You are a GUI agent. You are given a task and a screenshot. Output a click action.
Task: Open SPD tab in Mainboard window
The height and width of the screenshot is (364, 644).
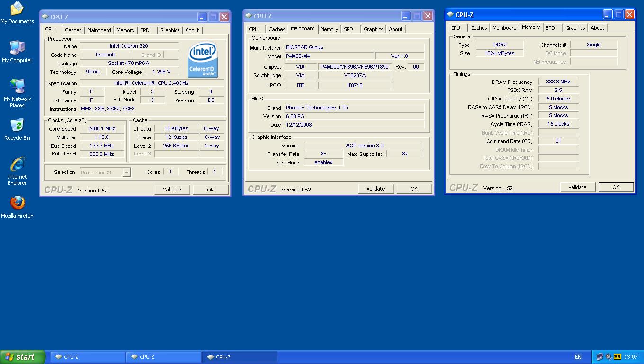pos(349,29)
